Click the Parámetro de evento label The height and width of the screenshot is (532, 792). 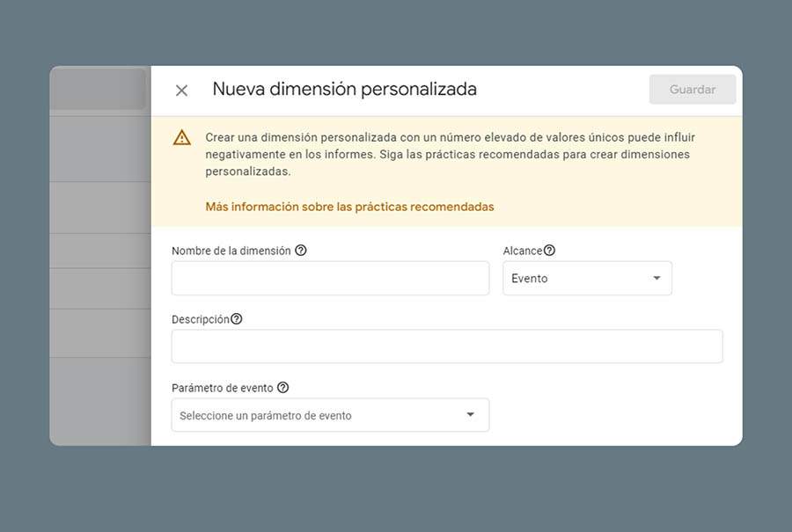coord(223,388)
